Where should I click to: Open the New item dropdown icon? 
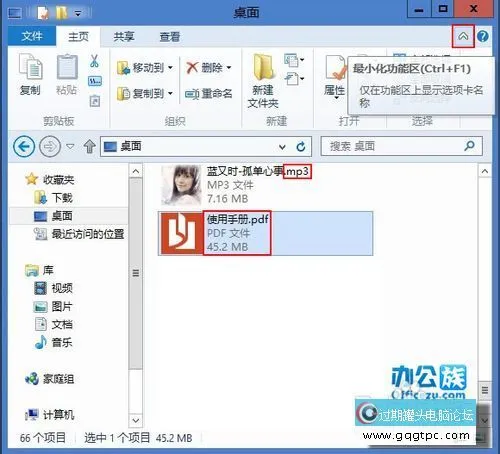pos(294,60)
